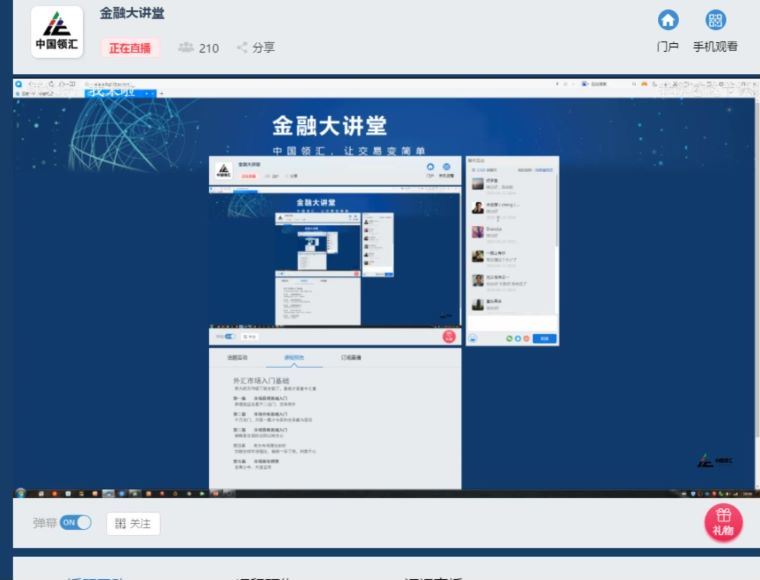
Task: Click the 金融大讲堂 channel title beside the logo
Action: (x=132, y=13)
